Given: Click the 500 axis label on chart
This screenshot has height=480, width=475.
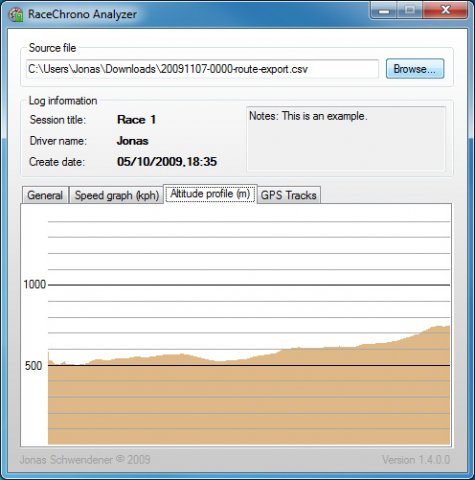Looking at the screenshot, I should click(x=34, y=366).
